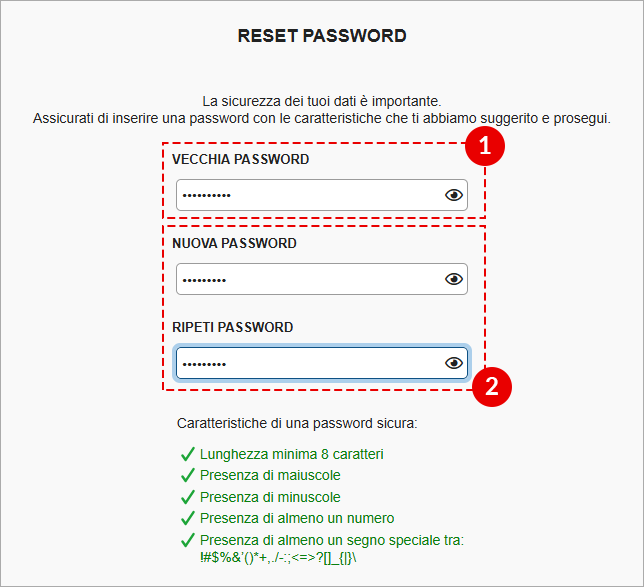Click the checkmark beside segno speciale requirement
644x587 pixels.
(188, 540)
